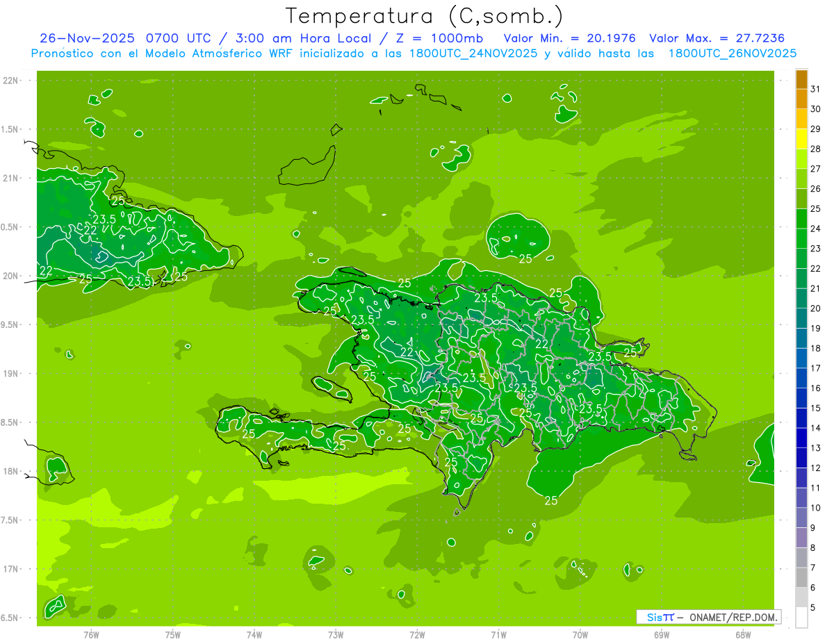Select the "1.5N" latitude tick label
This screenshot has height=644, width=834.
pos(10,129)
